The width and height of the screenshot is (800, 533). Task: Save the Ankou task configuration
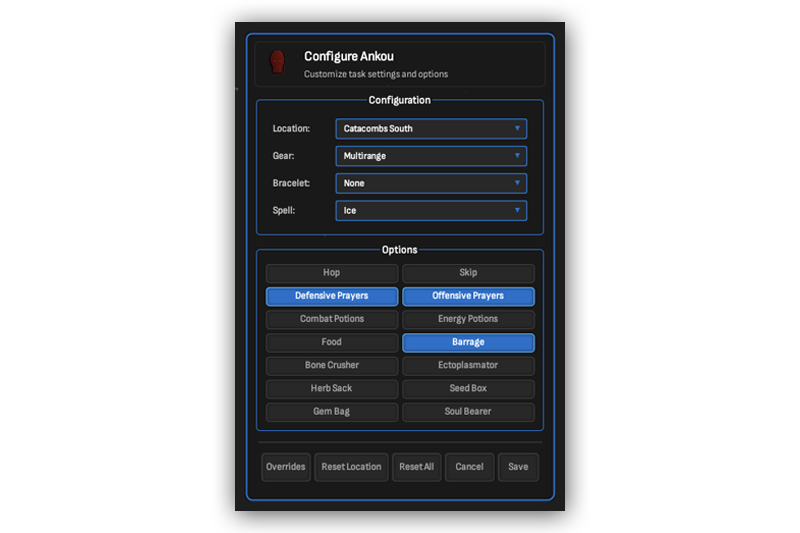[x=518, y=467]
